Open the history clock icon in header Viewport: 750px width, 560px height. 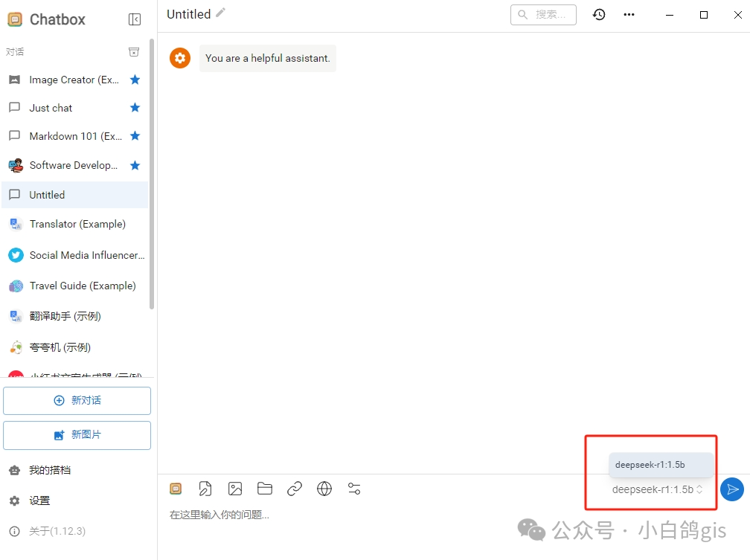point(599,15)
